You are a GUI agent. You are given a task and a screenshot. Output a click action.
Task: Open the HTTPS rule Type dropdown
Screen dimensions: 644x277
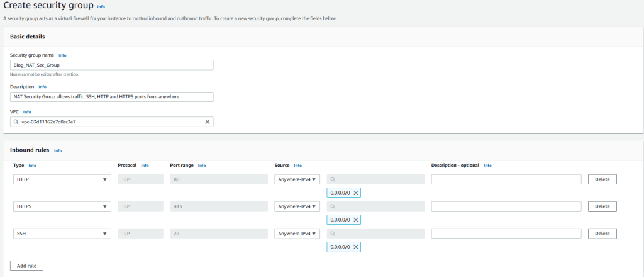[62, 206]
